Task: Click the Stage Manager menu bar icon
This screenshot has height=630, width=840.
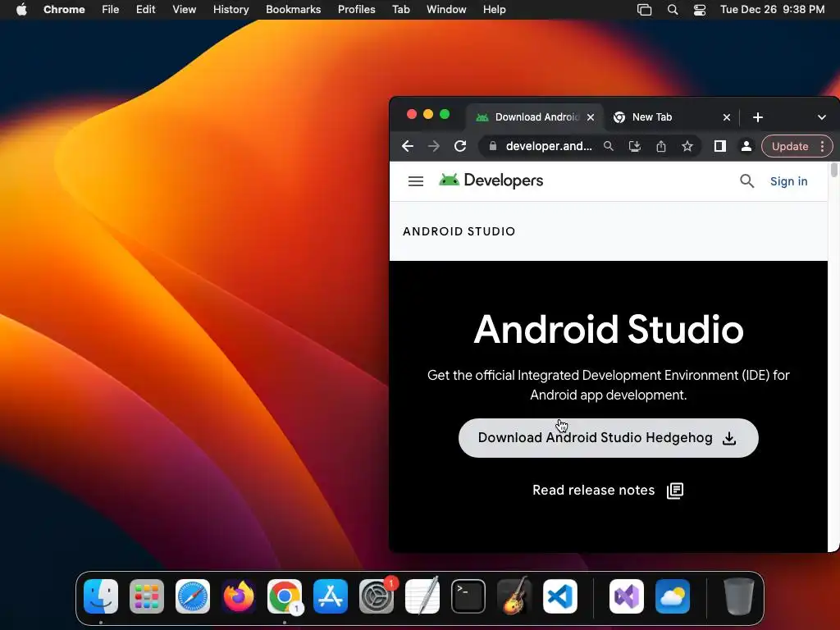Action: 645,10
